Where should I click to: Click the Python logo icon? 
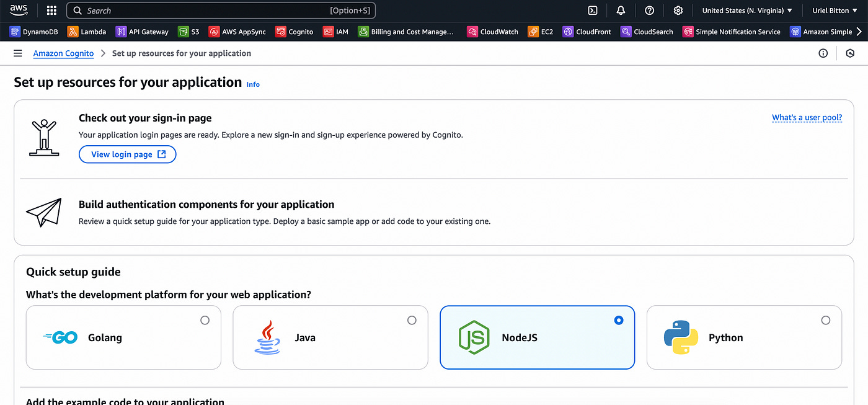681,337
